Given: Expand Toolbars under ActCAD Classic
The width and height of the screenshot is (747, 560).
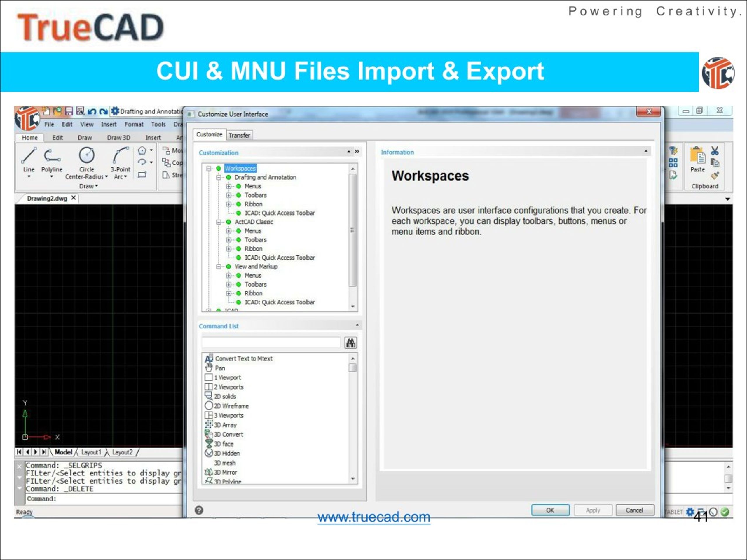Looking at the screenshot, I should [229, 240].
